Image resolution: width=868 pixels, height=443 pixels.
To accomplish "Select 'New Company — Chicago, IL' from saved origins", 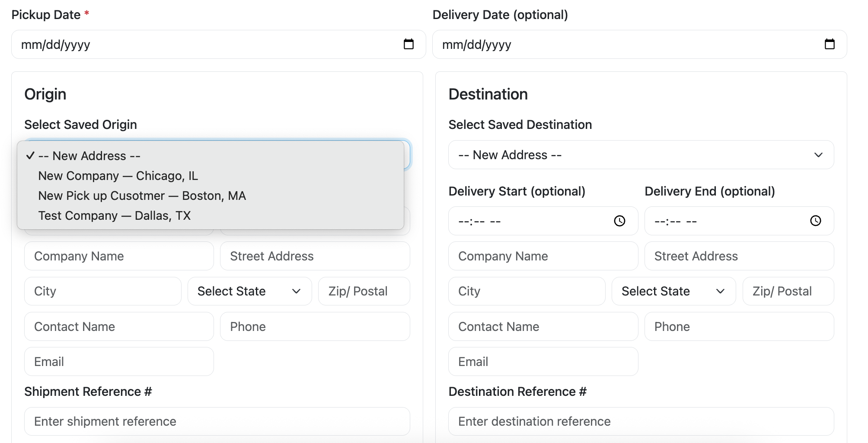I will [118, 176].
